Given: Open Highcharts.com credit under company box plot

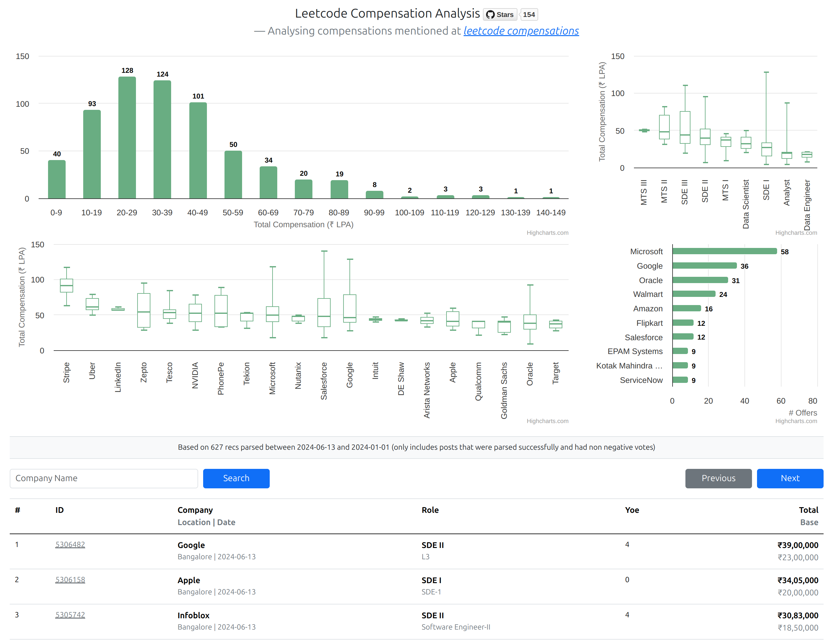Looking at the screenshot, I should (547, 421).
